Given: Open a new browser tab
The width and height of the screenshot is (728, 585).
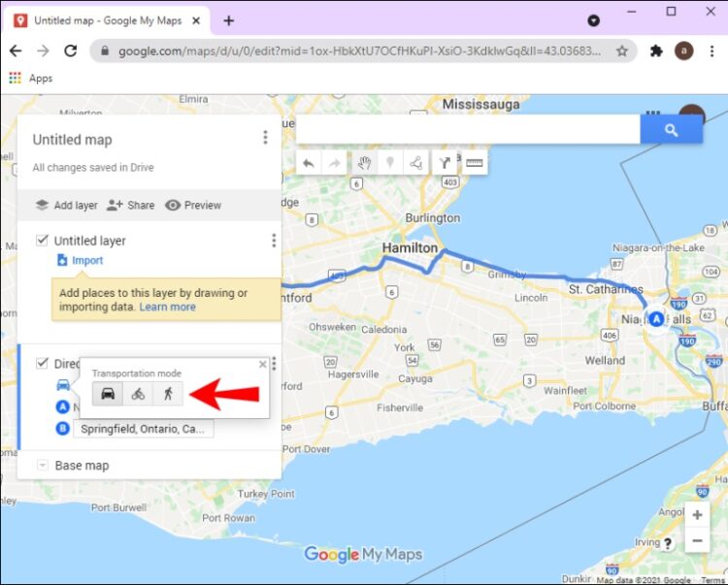Looking at the screenshot, I should click(228, 20).
